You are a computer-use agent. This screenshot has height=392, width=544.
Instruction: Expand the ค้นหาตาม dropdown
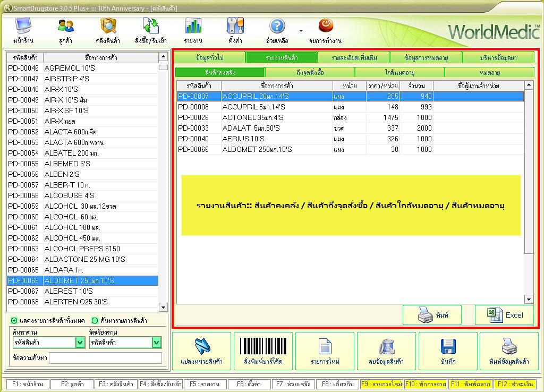tap(80, 343)
